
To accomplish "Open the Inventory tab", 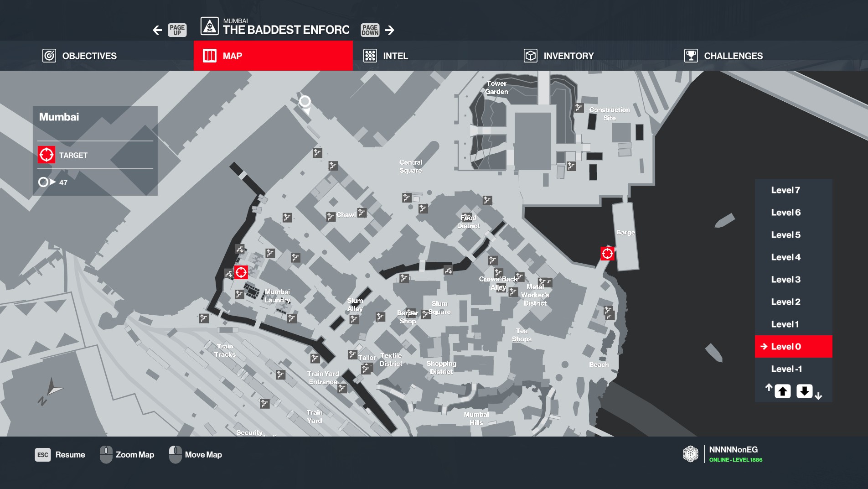I will [559, 56].
